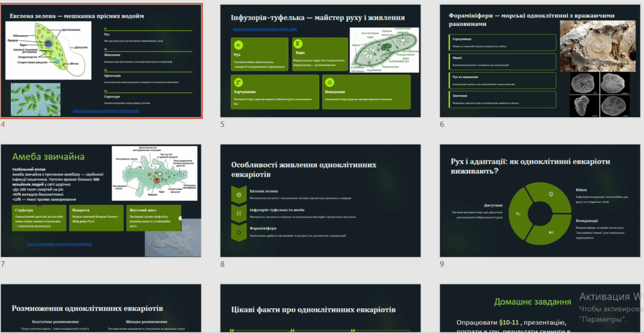
Task: Click the Евглена зелена gear icon on slide 8
Action: coord(238,194)
